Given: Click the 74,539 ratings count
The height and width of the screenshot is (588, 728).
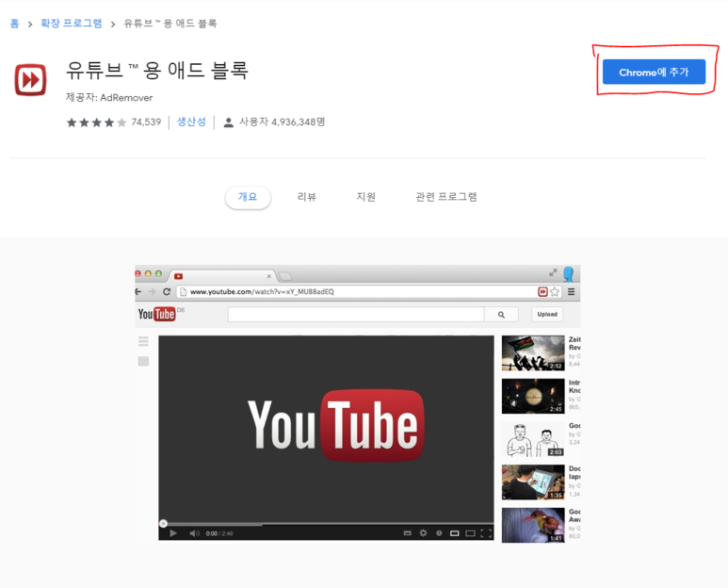Looking at the screenshot, I should coord(146,122).
